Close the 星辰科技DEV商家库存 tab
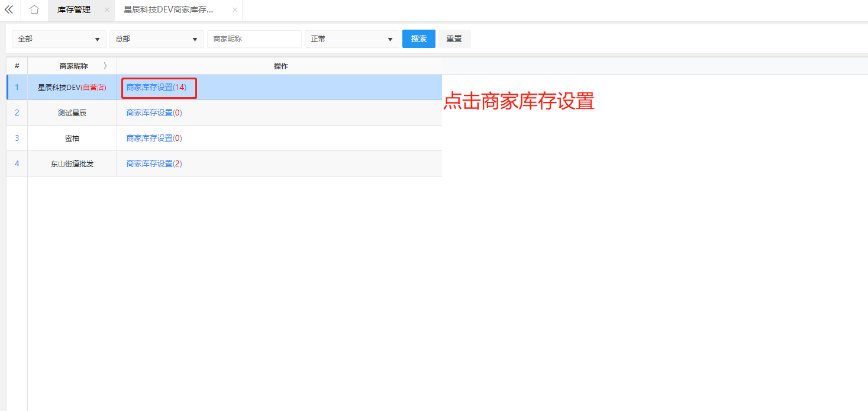Image resolution: width=868 pixels, height=411 pixels. (235, 10)
